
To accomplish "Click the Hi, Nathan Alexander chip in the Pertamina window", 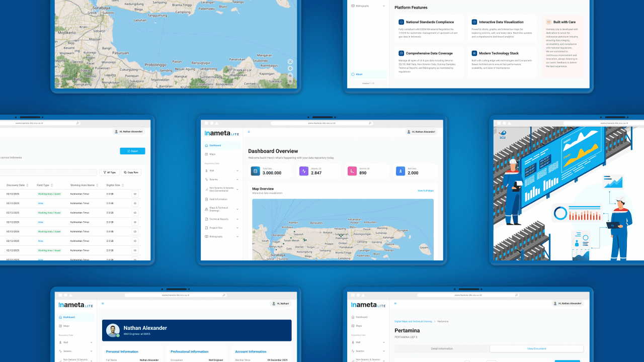I will point(569,304).
